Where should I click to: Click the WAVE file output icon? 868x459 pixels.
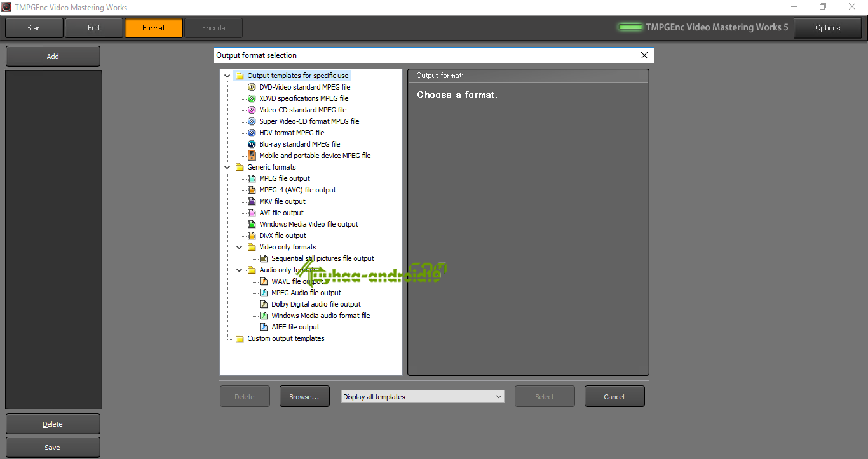point(264,281)
